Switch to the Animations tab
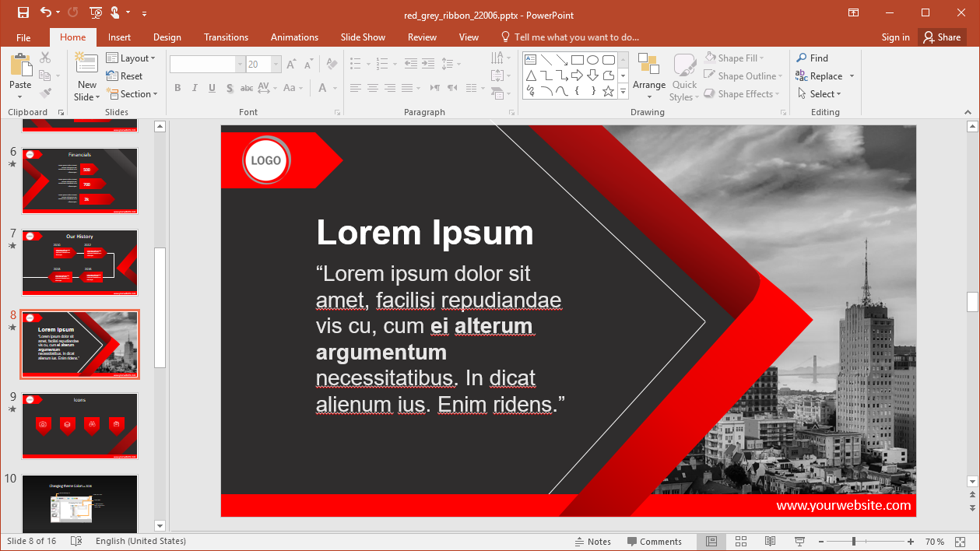Screen dimensions: 980x551 [x=294, y=37]
